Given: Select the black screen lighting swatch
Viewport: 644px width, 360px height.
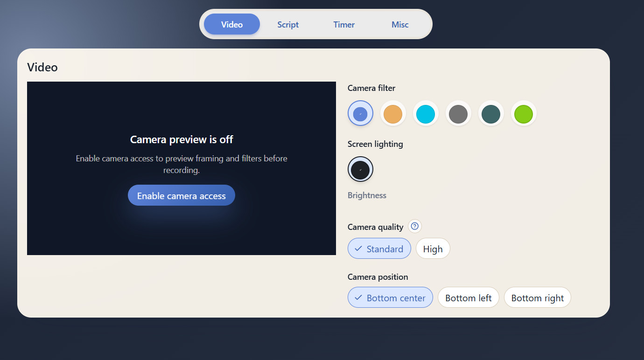Looking at the screenshot, I should (360, 169).
